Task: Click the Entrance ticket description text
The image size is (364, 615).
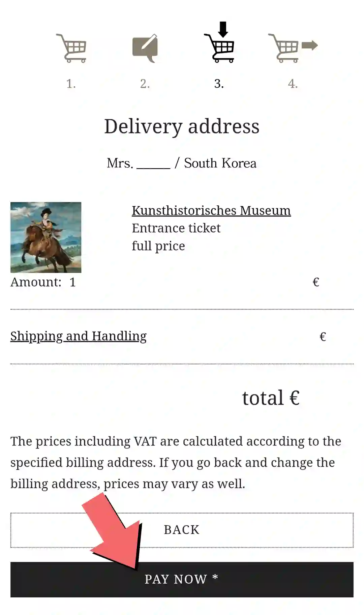Action: coord(176,228)
